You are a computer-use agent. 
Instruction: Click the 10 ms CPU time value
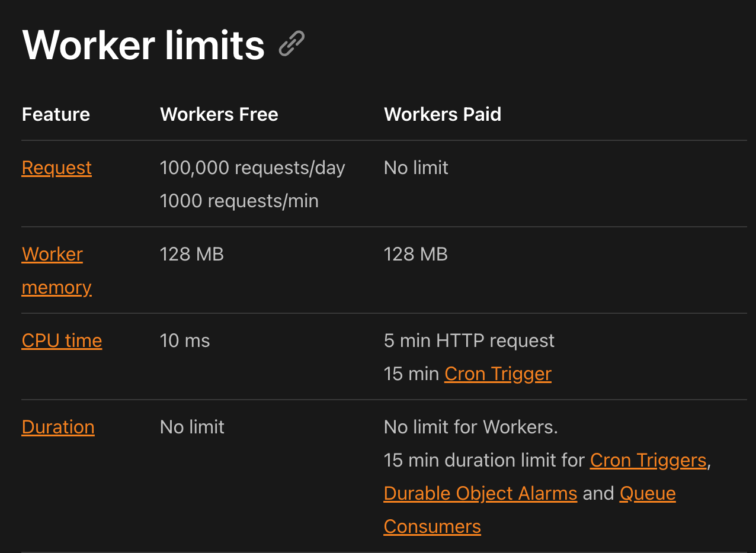click(x=185, y=340)
